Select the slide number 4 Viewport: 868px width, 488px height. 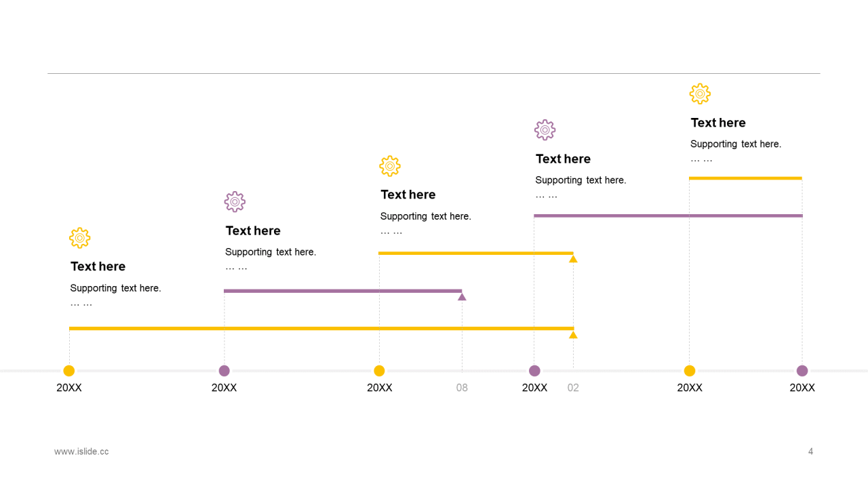click(810, 451)
